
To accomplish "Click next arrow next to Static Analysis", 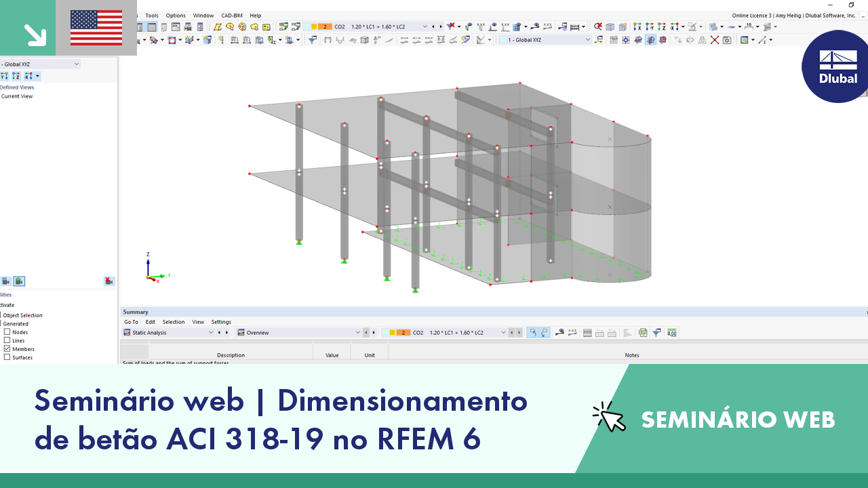I will click(226, 333).
